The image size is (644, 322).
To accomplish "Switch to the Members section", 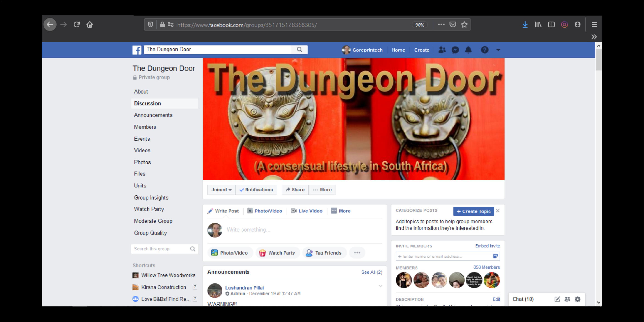I will (x=145, y=127).
